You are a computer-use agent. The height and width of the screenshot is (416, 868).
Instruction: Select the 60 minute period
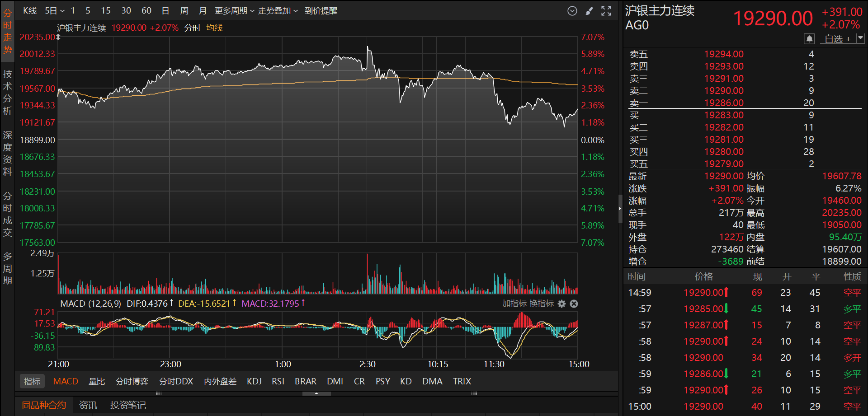pos(146,10)
